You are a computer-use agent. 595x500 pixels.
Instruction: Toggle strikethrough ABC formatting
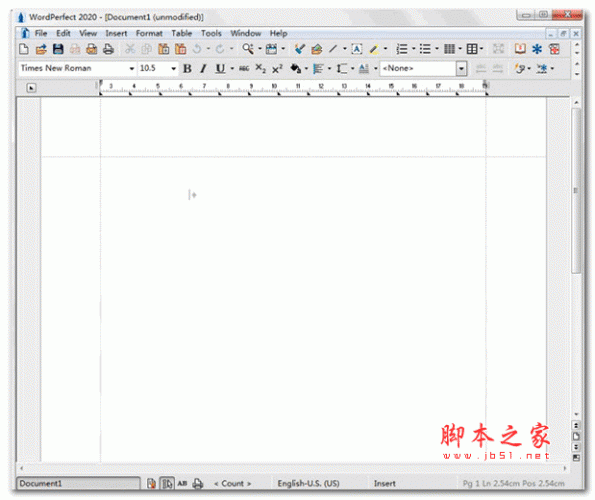244,69
